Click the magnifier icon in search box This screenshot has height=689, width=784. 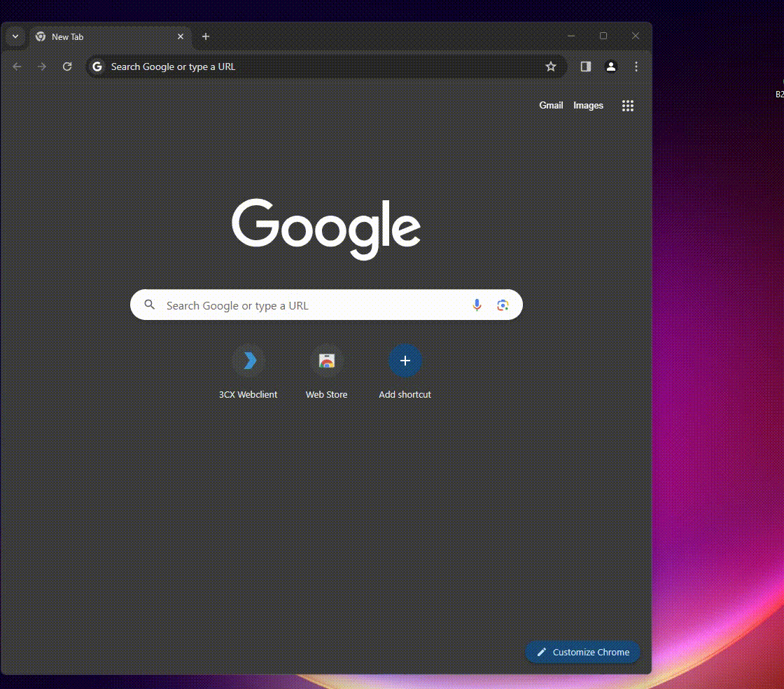pos(150,305)
